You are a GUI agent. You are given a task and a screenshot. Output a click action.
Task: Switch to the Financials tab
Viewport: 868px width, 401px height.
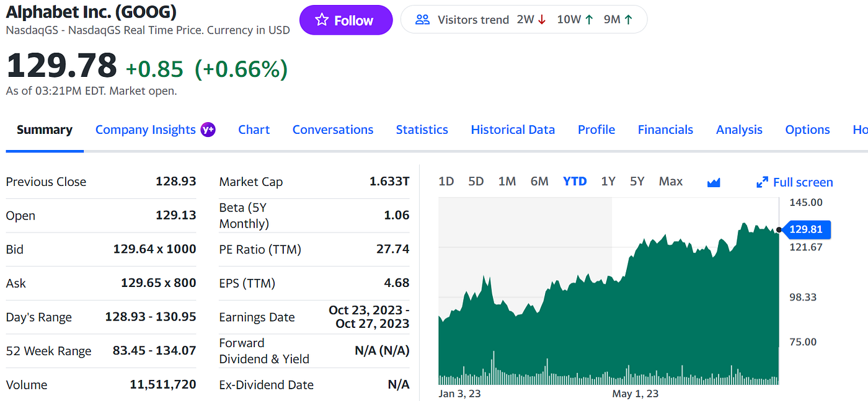[665, 130]
